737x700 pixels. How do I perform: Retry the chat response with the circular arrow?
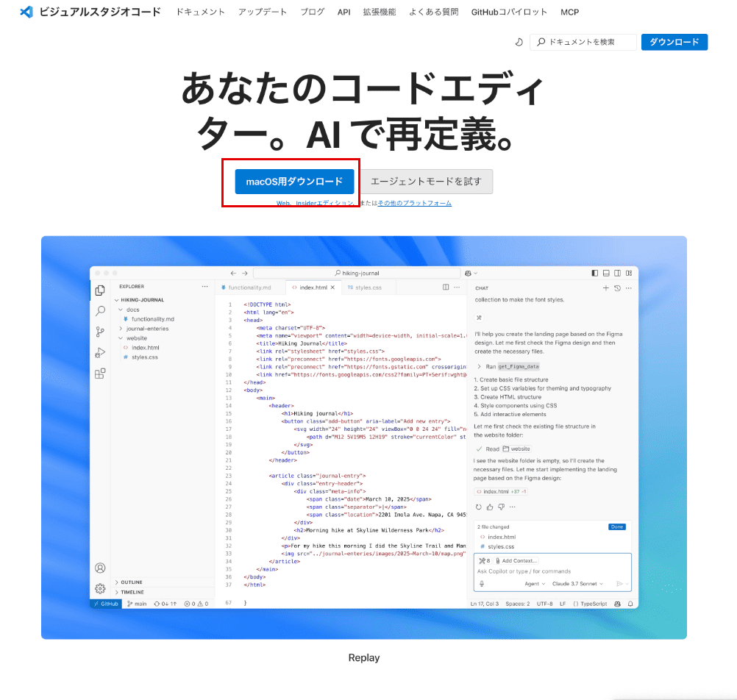(479, 507)
